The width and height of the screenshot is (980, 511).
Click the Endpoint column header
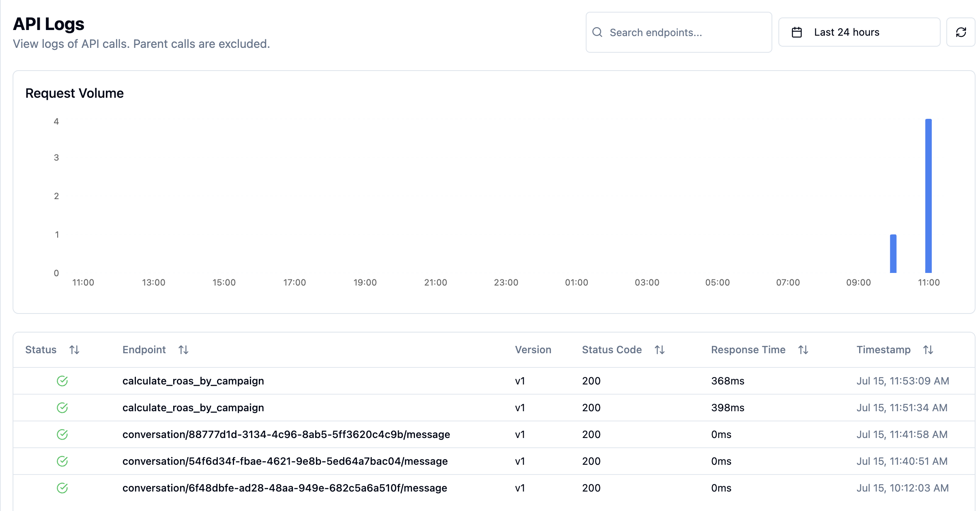pos(144,350)
